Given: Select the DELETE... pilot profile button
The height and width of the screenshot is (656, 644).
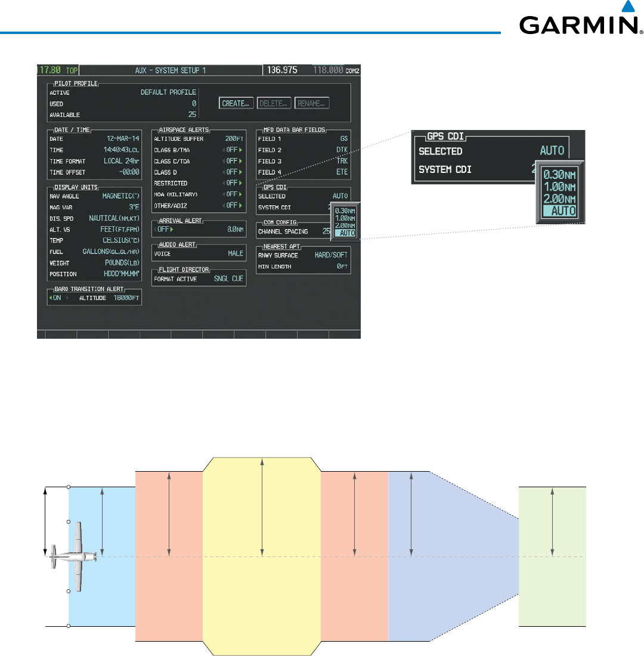Looking at the screenshot, I should (x=273, y=103).
